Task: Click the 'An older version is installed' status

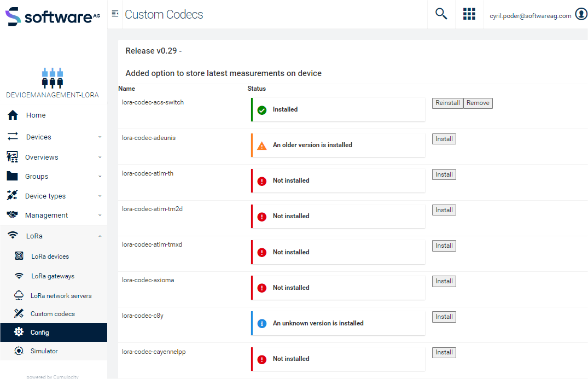Action: 312,145
